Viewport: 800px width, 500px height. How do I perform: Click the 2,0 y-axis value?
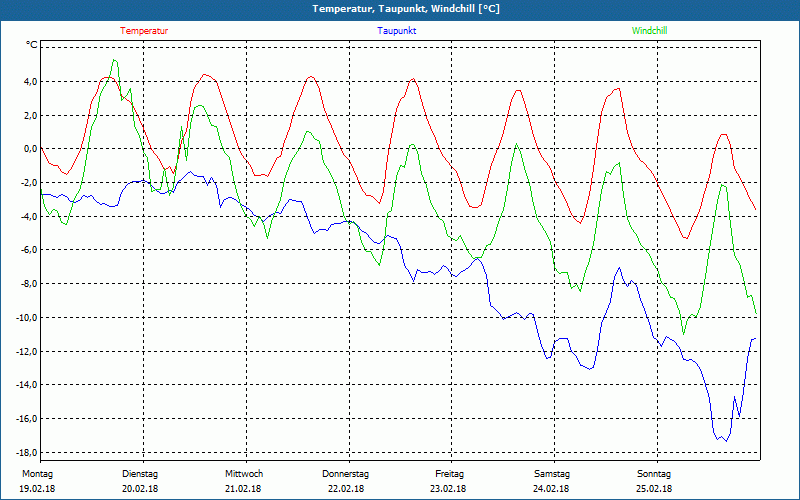pyautogui.click(x=31, y=115)
